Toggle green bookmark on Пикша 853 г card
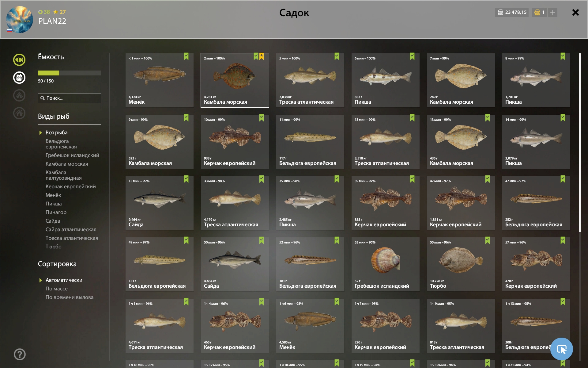 412,56
